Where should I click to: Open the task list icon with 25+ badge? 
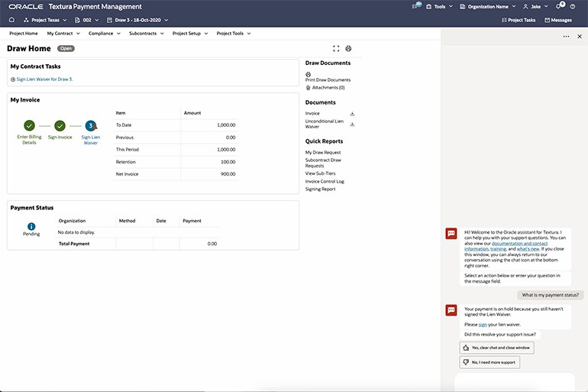416,5
